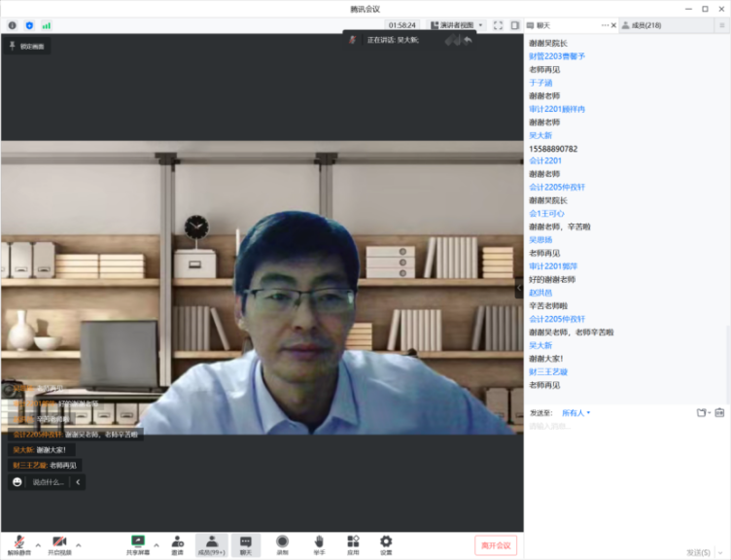
Task: Raise hand using the 举手 icon
Action: (318, 542)
